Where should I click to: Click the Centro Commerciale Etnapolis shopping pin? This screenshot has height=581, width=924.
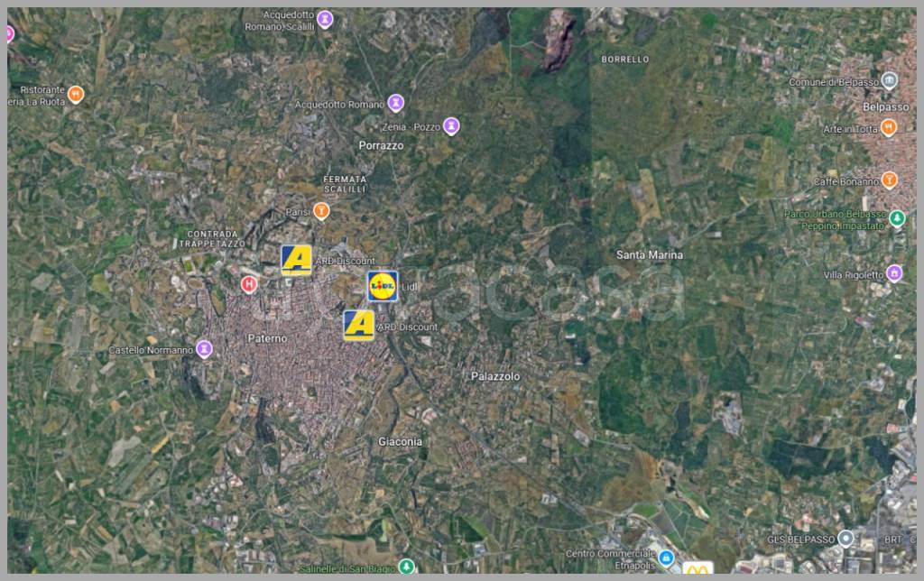tap(666, 558)
